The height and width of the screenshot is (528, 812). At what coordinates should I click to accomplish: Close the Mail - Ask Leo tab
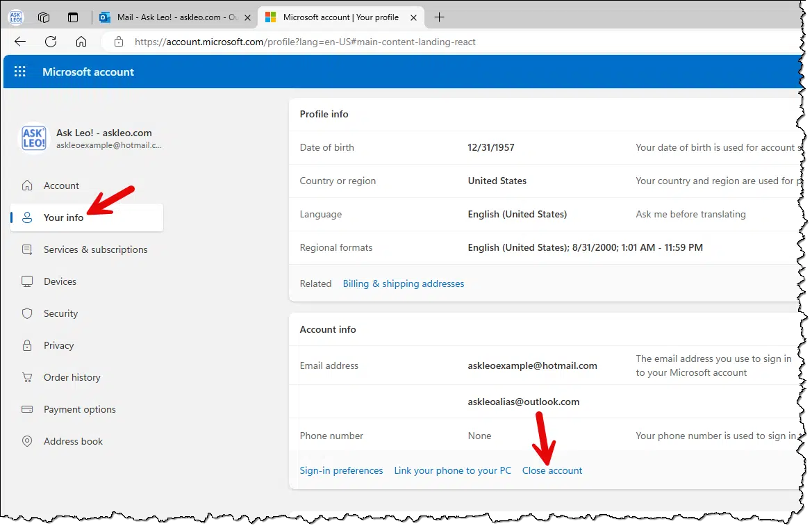click(247, 17)
